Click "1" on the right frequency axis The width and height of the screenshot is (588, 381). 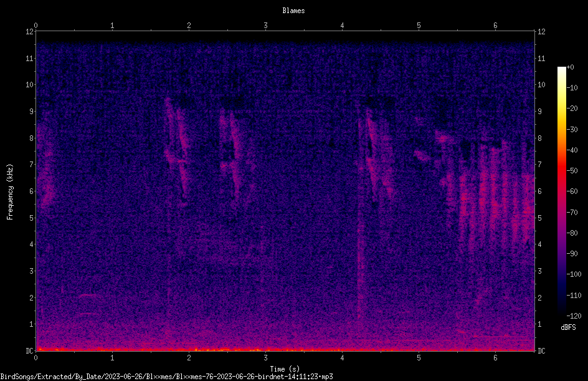[x=539, y=324]
